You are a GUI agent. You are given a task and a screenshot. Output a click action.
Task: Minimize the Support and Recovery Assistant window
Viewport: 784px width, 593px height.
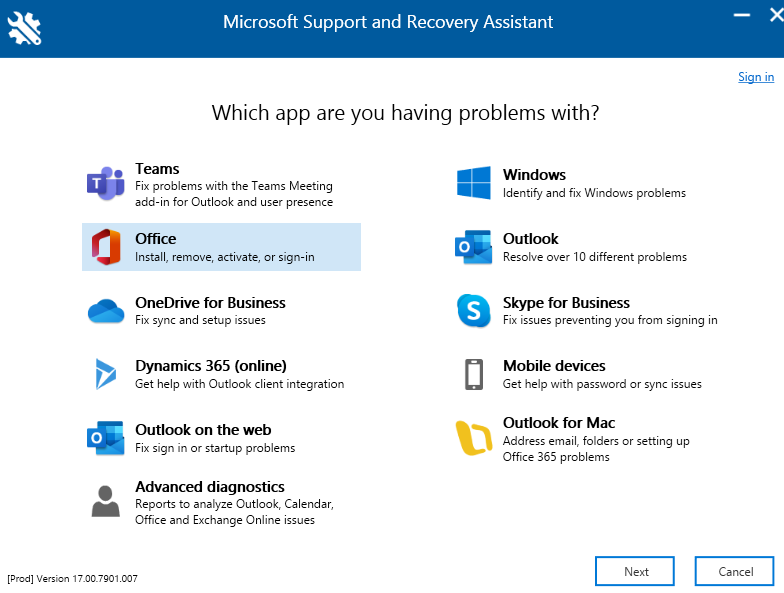pos(742,16)
